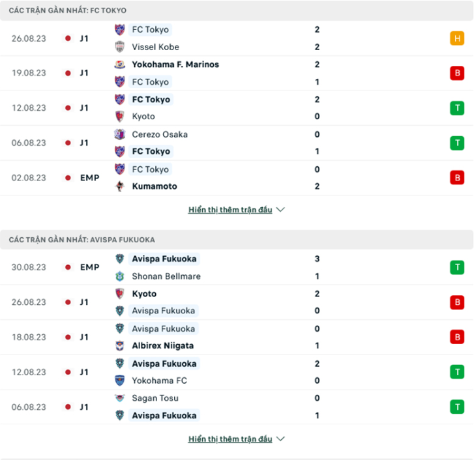
Task: Click the Cerezo Osaka team name
Action: [160, 134]
